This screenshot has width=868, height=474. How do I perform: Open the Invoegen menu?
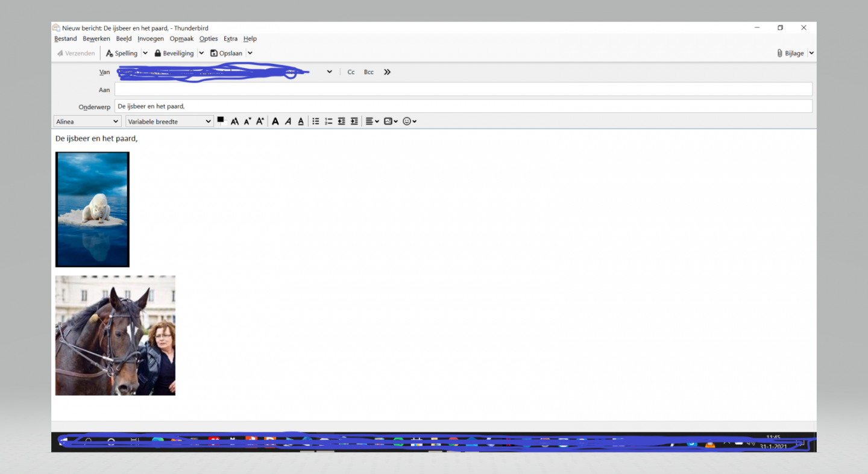pyautogui.click(x=151, y=39)
